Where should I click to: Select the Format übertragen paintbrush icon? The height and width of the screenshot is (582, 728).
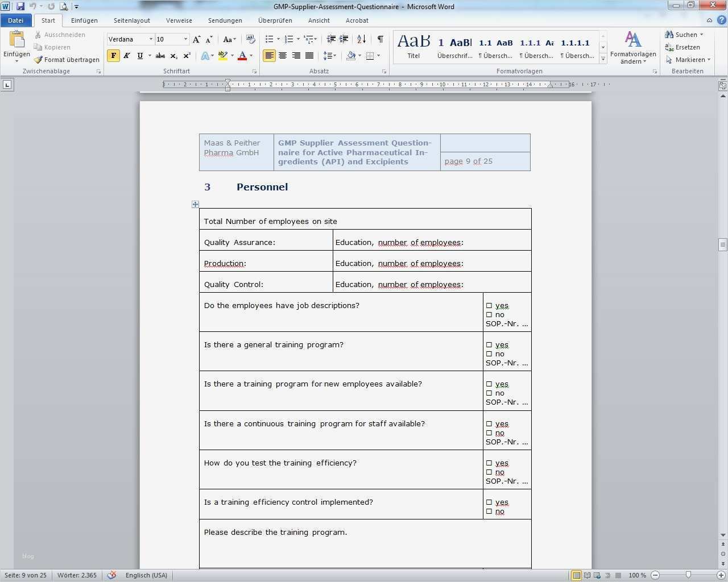click(x=38, y=59)
